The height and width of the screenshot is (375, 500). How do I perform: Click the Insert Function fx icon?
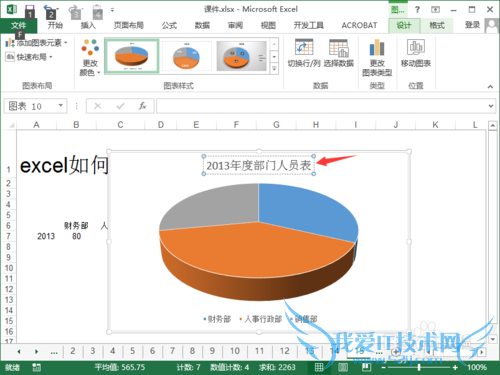point(142,106)
